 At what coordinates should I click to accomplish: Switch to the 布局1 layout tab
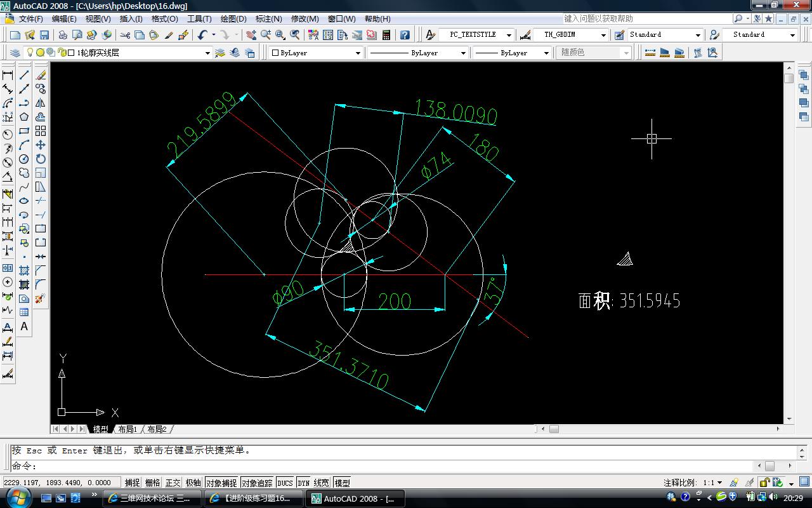(128, 429)
